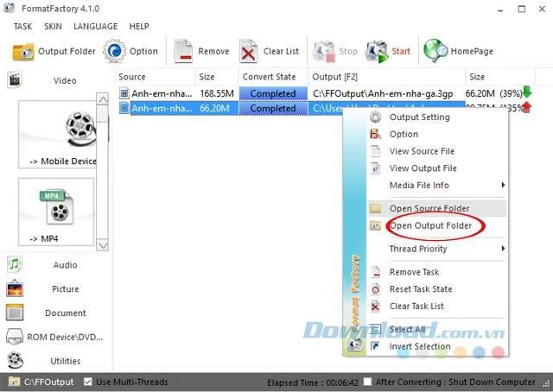Click output path C:\FFOutput\Anh-em-nha-ga.3gp

click(383, 94)
